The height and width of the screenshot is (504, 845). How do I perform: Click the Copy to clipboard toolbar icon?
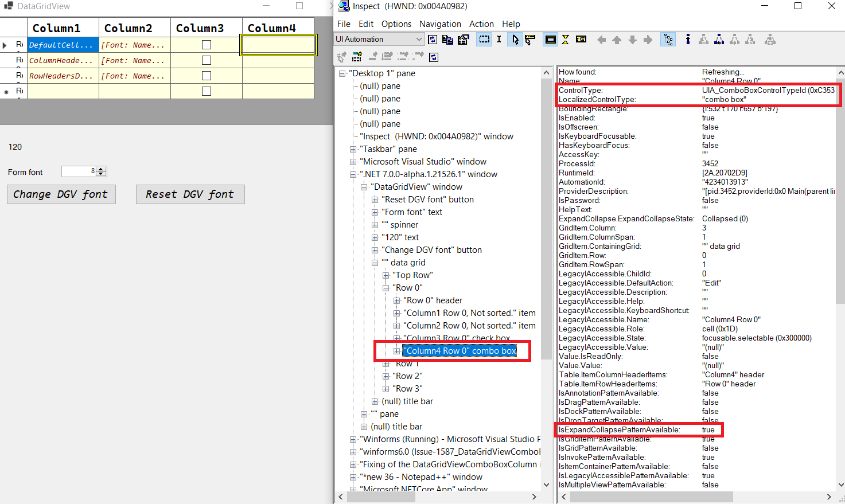click(x=447, y=40)
